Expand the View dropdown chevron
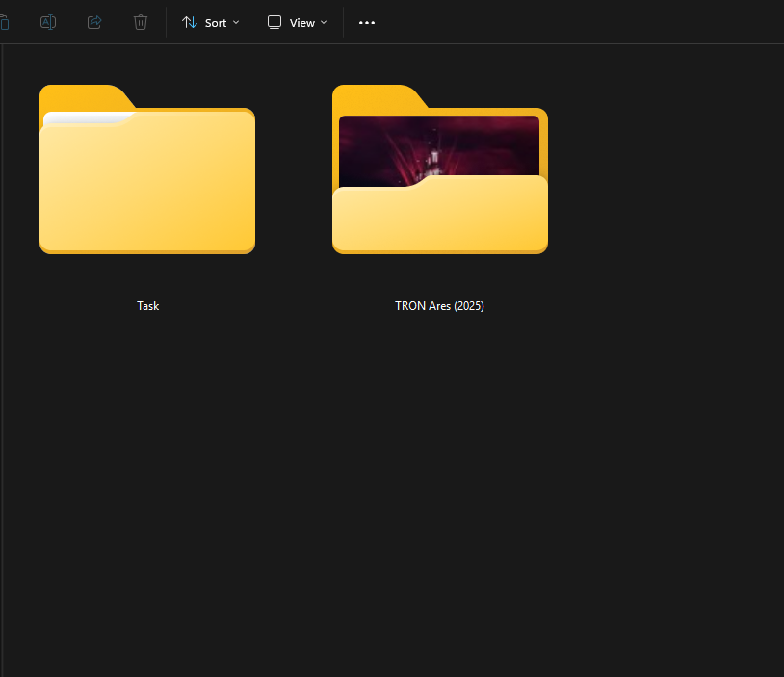Viewport: 784px width, 677px height. coord(324,22)
